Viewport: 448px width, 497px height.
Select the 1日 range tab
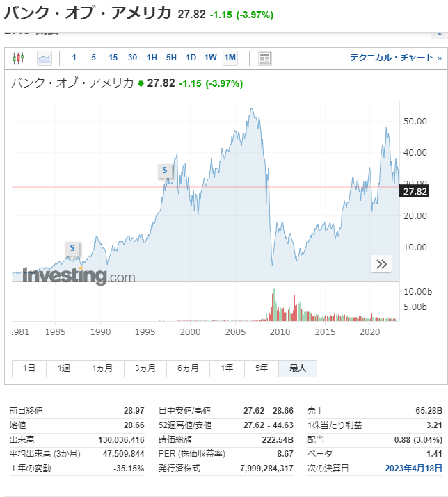pos(29,368)
